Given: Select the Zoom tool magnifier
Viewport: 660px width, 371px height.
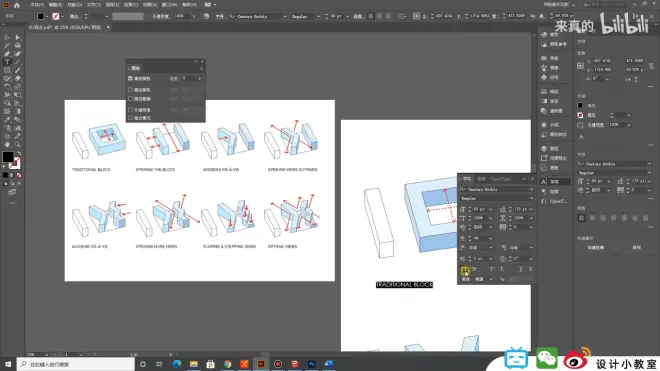Looking at the screenshot, I should (x=17, y=144).
